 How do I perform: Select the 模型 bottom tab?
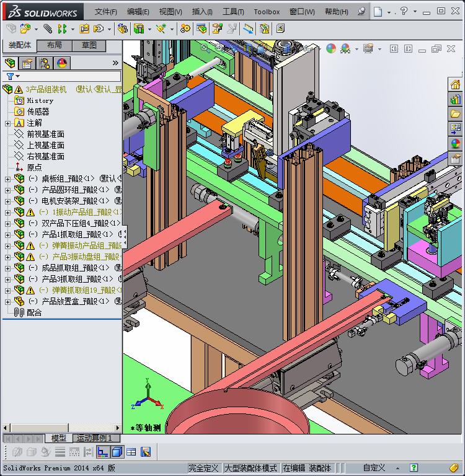point(59,438)
